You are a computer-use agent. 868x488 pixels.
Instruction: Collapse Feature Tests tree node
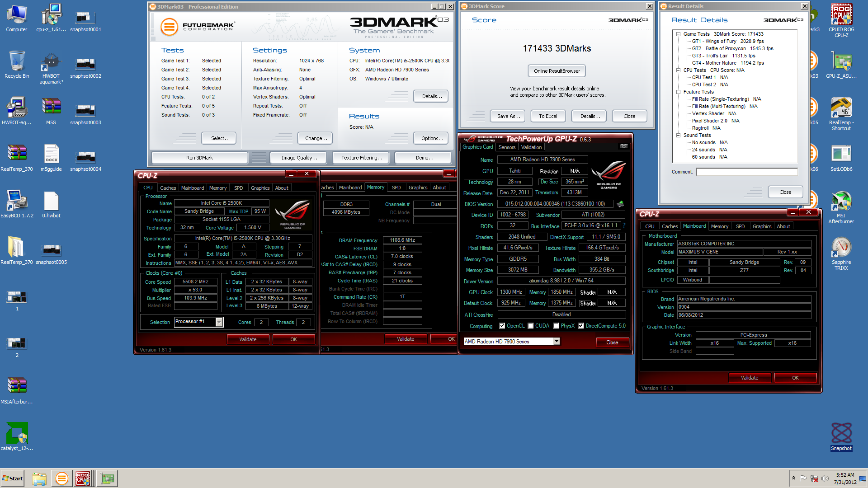[679, 92]
